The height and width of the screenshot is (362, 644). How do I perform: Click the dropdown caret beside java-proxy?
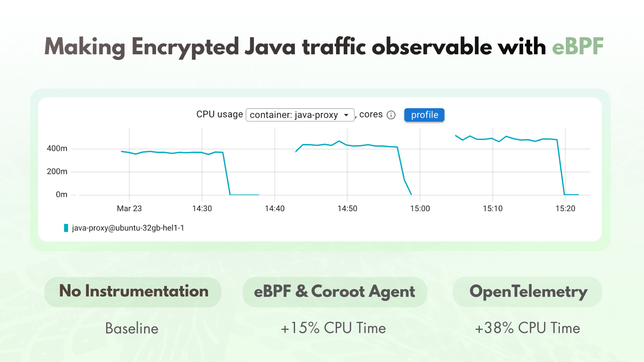(x=347, y=115)
